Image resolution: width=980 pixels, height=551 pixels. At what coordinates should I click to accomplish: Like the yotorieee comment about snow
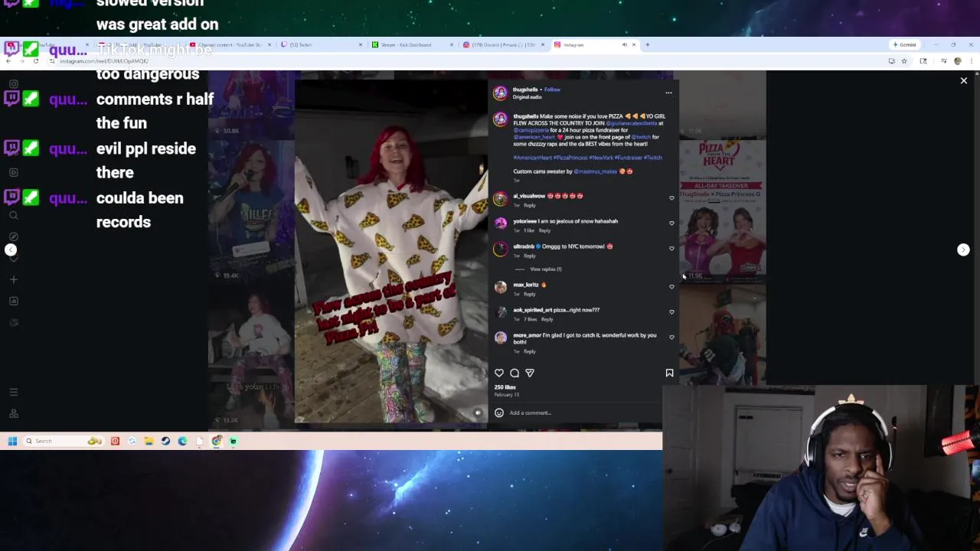click(671, 223)
